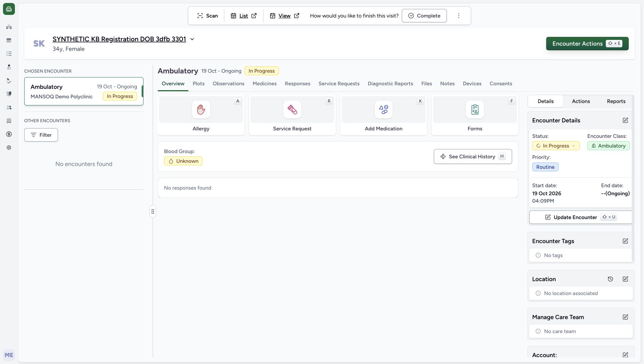The width and height of the screenshot is (644, 364).
Task: Open the facility buildings sidebar icon
Action: pos(9,27)
